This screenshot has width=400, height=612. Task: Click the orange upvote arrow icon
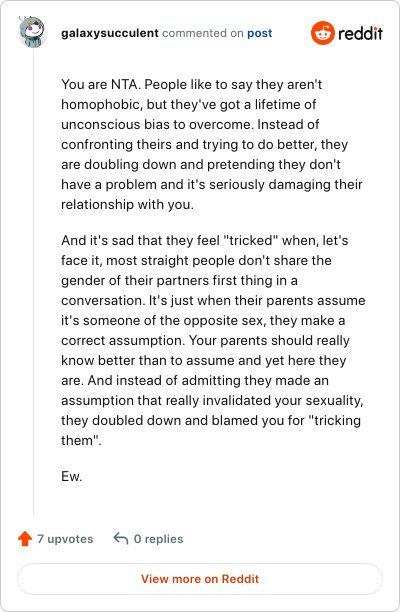click(25, 539)
